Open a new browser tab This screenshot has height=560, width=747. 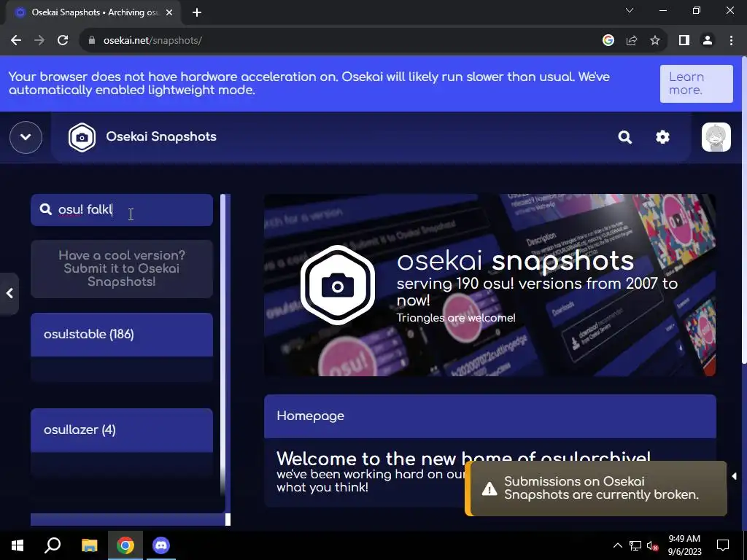pos(197,12)
